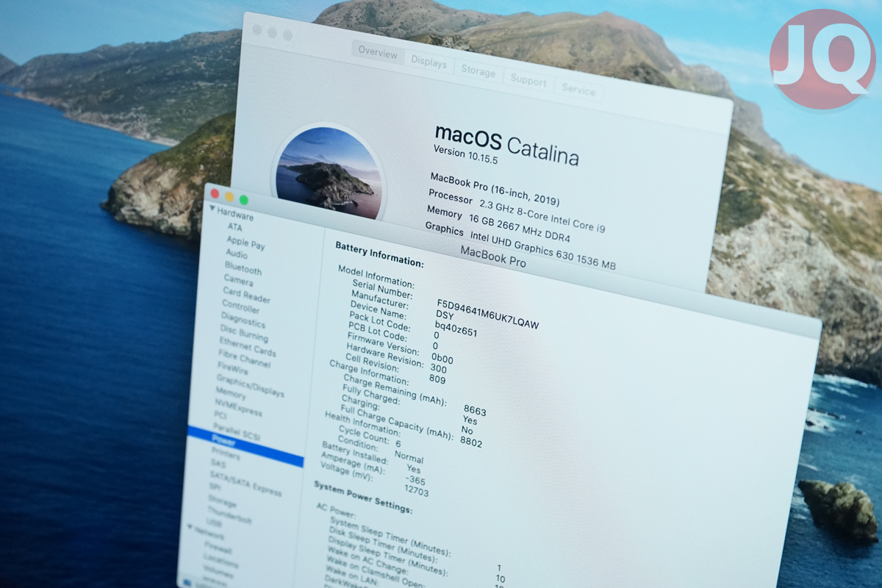This screenshot has width=882, height=588.
Task: Select the Support tab
Action: [x=528, y=81]
